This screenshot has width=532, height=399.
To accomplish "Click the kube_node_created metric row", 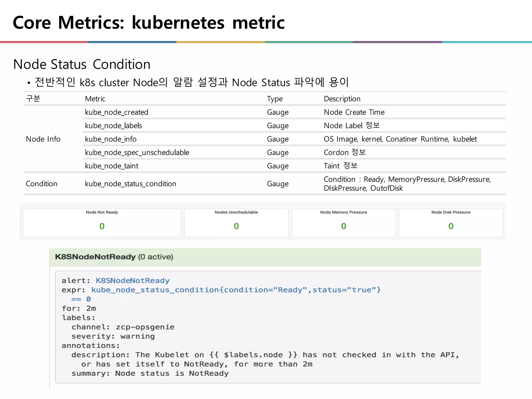I will coord(117,112).
